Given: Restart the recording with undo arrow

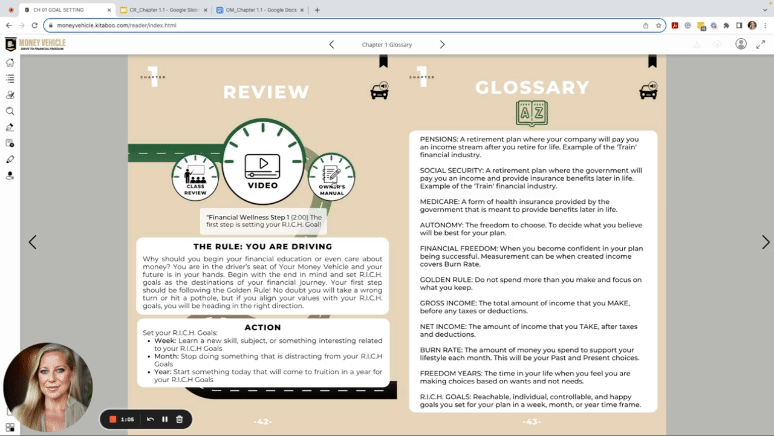Looking at the screenshot, I should tap(151, 419).
